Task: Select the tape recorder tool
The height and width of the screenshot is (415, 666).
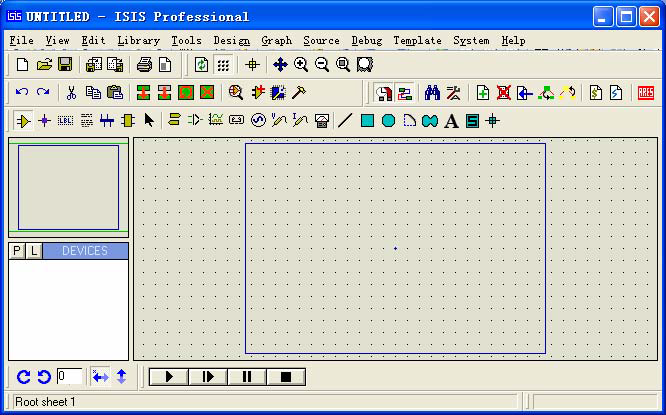Action: pos(237,121)
